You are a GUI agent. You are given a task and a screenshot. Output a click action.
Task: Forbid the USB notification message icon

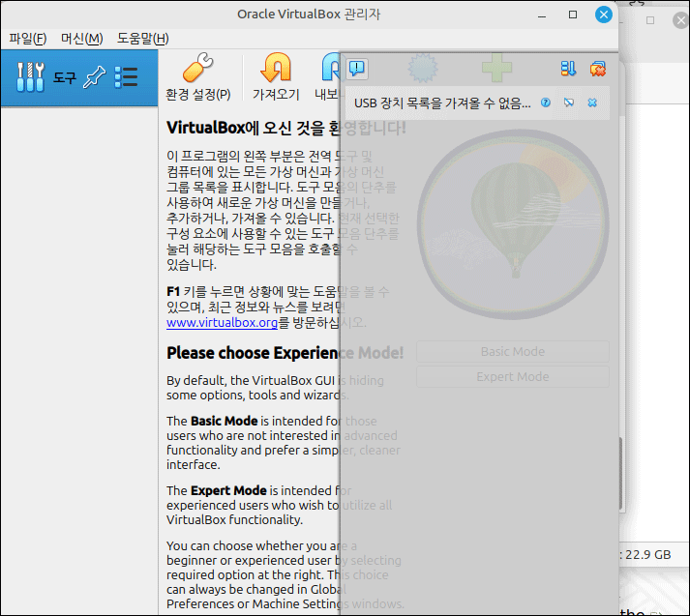[x=569, y=103]
